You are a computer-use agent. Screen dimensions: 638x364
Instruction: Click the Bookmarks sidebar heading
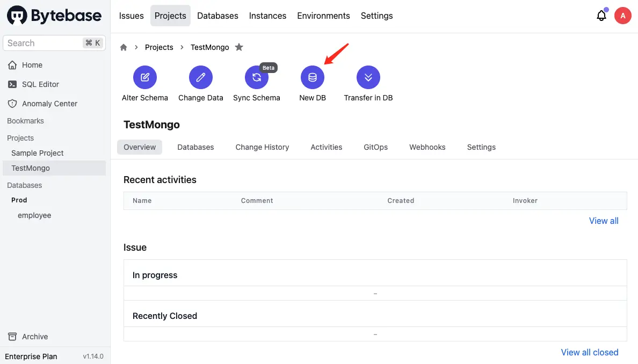click(x=25, y=121)
